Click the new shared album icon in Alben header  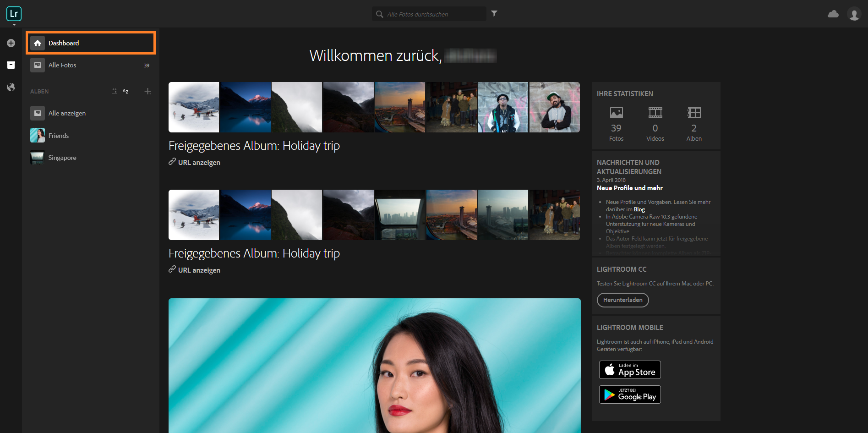point(115,91)
